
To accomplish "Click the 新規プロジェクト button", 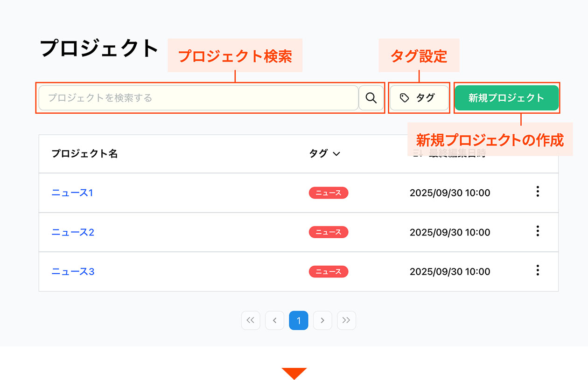I will coord(507,98).
